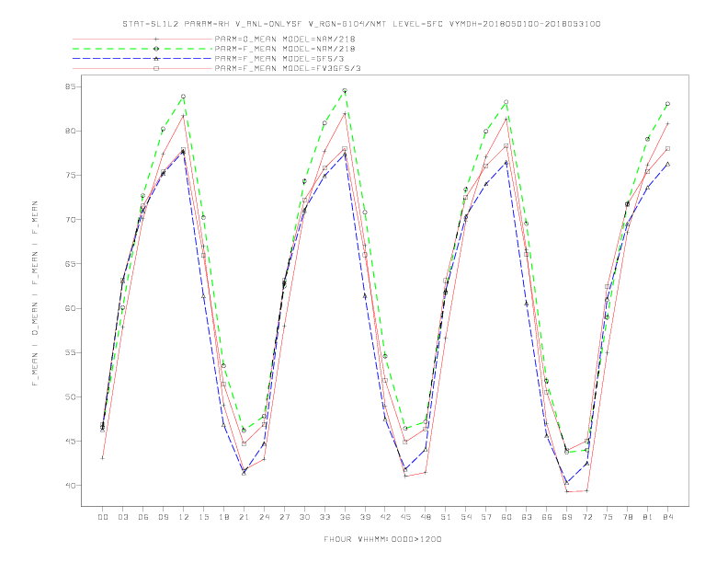728x563 pixels.
Task: Click x-axis tick label 06
Action: tap(143, 517)
